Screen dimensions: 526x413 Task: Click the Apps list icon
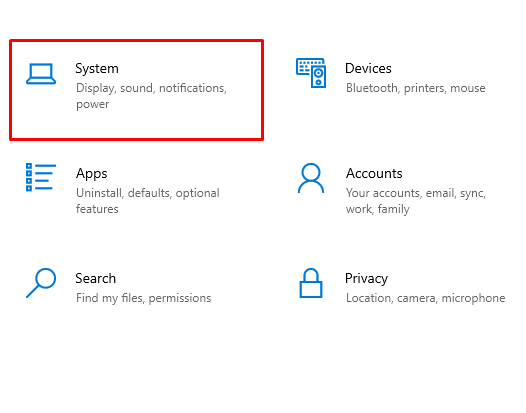click(41, 177)
